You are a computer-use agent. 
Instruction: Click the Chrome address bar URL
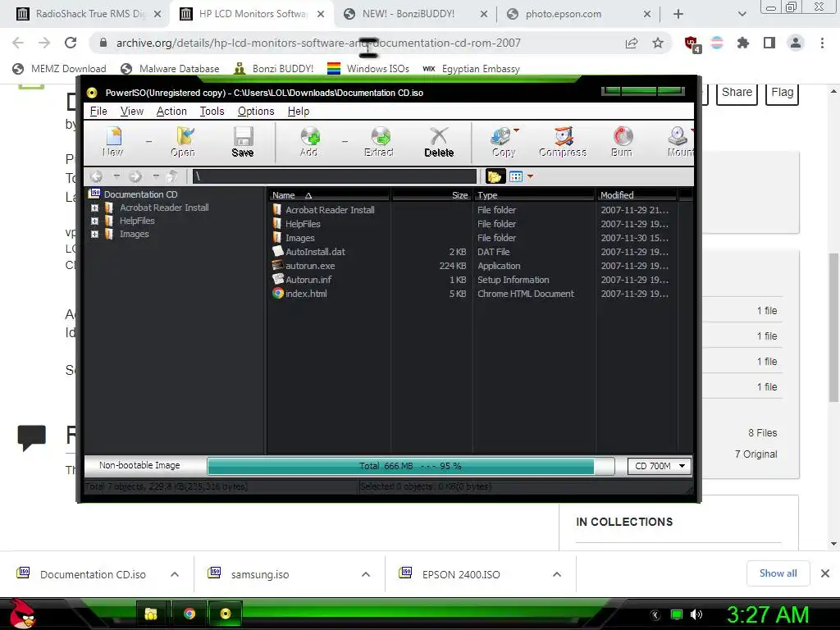pos(318,43)
